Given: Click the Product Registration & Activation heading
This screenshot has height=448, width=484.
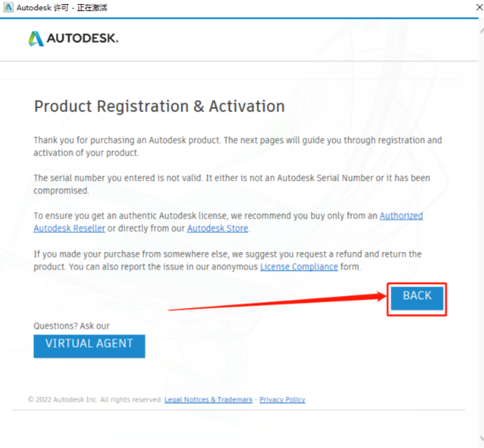Looking at the screenshot, I should pos(159,106).
